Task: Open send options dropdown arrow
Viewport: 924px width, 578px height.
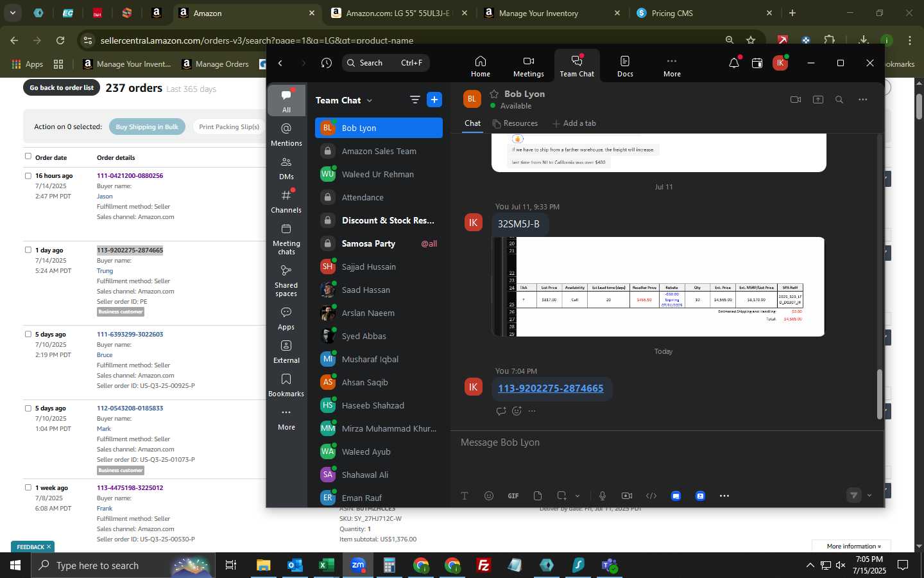Action: coord(869,495)
